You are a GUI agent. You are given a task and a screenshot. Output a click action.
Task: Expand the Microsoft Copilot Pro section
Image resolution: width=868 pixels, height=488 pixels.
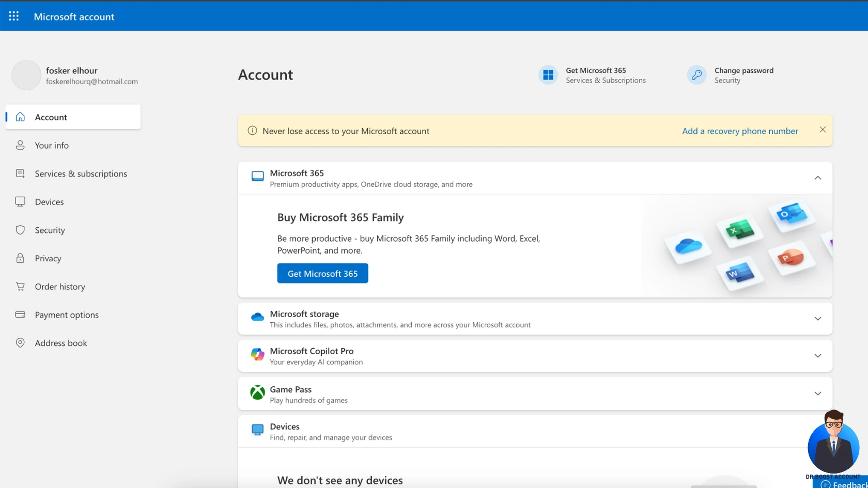point(817,356)
